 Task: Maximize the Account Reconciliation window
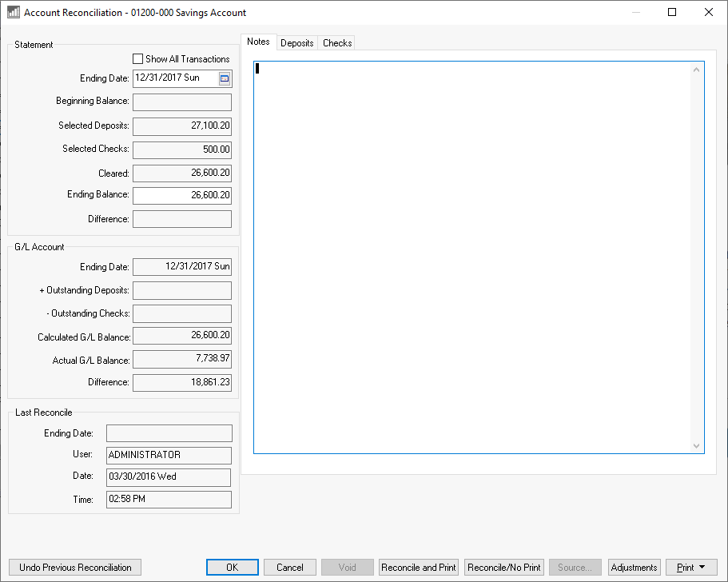tap(672, 12)
